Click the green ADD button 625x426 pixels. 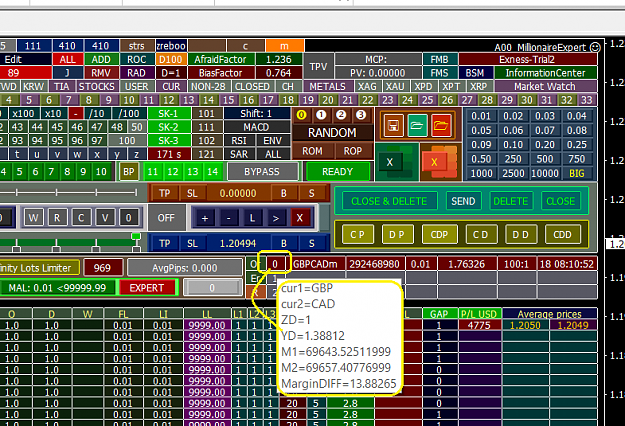pos(101,59)
